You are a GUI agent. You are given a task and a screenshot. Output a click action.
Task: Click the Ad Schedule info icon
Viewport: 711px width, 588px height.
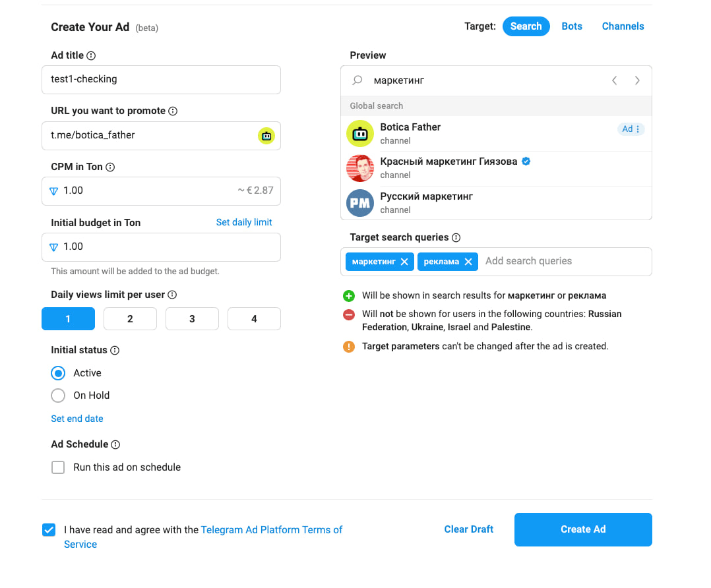tap(115, 445)
